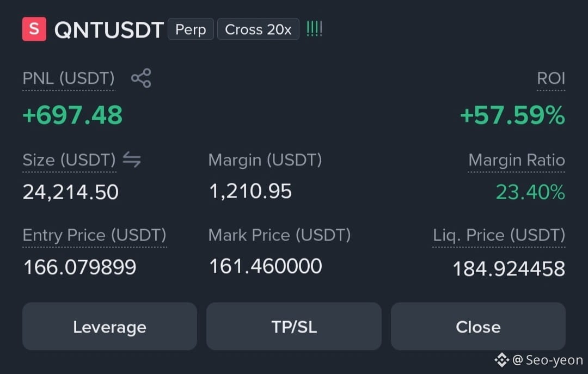The width and height of the screenshot is (588, 374).
Task: Click the QNTUSDT symbol name
Action: (x=109, y=29)
